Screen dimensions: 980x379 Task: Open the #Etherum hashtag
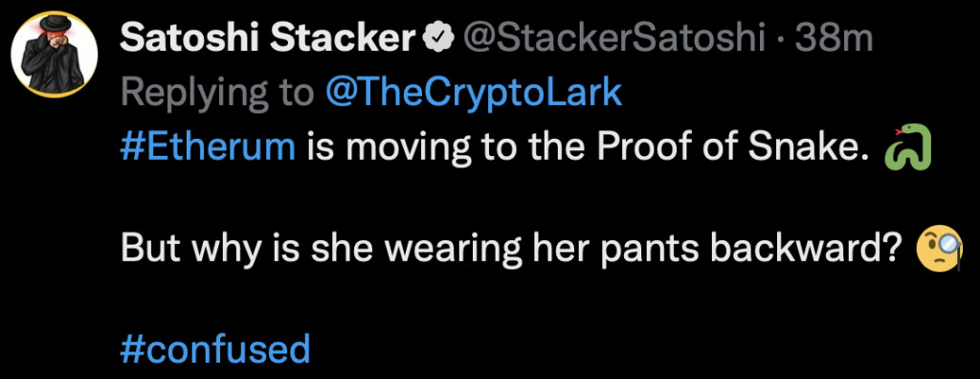(x=208, y=146)
